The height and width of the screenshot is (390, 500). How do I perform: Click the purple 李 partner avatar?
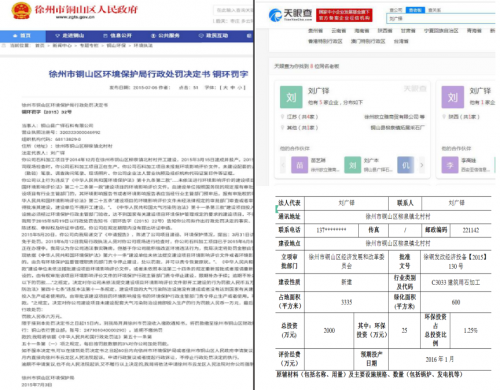pyautogui.click(x=450, y=165)
